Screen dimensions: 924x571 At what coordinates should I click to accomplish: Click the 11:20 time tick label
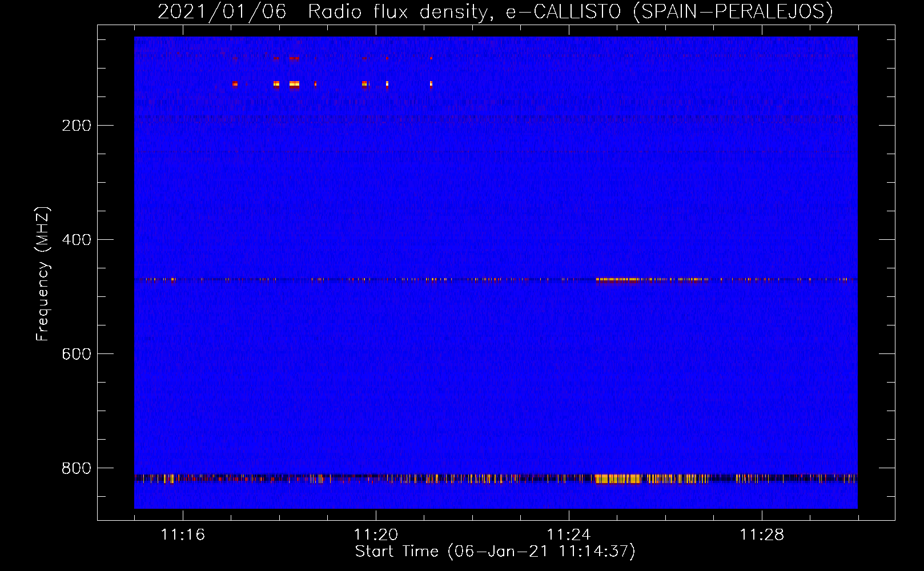click(x=376, y=535)
